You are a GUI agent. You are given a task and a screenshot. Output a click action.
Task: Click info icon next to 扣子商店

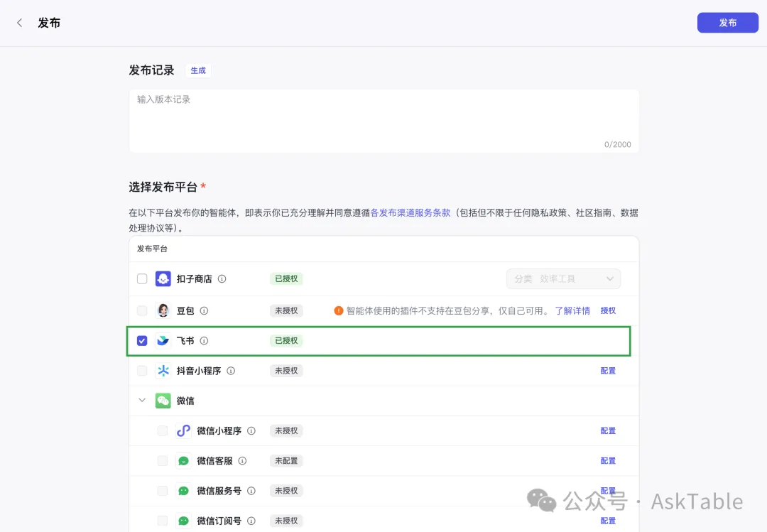(222, 279)
